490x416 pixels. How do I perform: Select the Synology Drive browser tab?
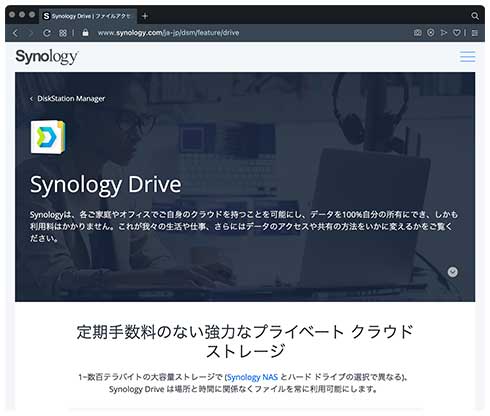point(88,16)
